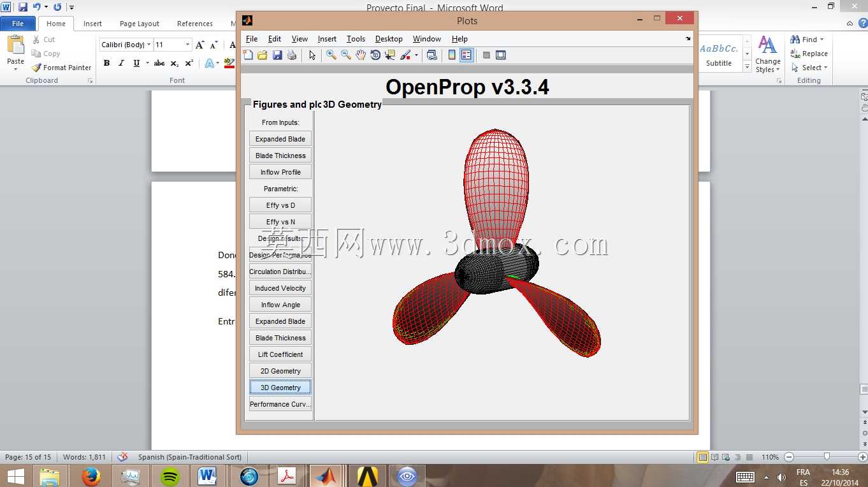Save the Word document from Quick Access
This screenshot has width=868, height=487.
pyautogui.click(x=23, y=7)
